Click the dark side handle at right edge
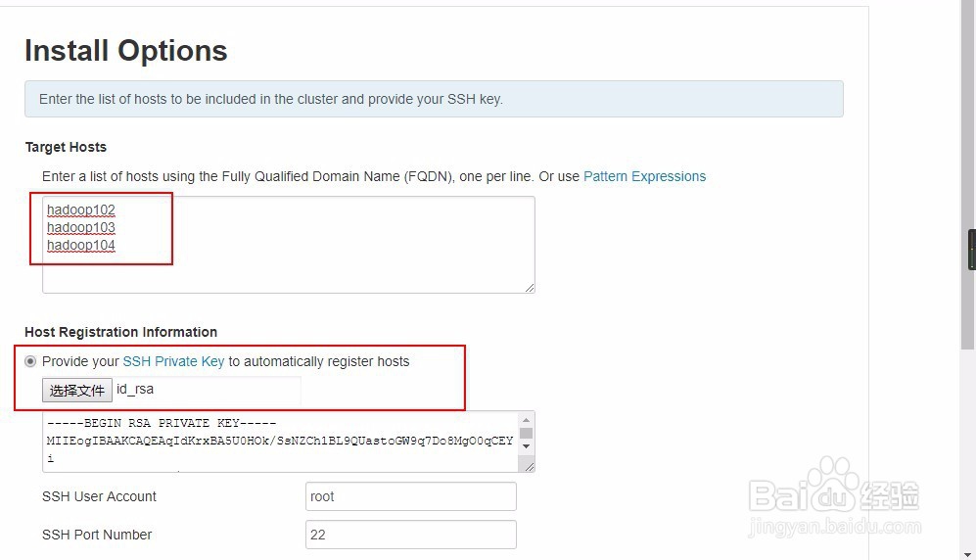The width and height of the screenshot is (976, 560). (972, 250)
